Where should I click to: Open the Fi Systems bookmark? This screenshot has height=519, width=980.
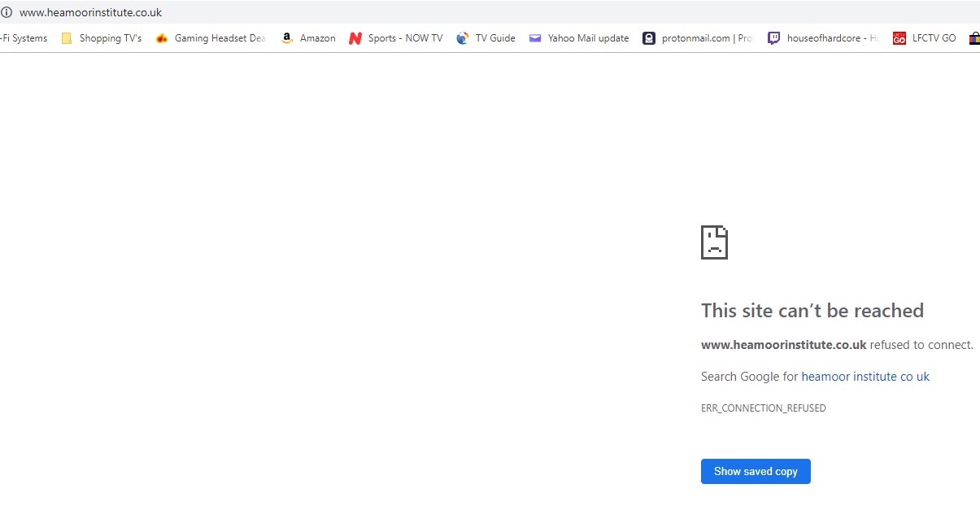click(x=24, y=38)
